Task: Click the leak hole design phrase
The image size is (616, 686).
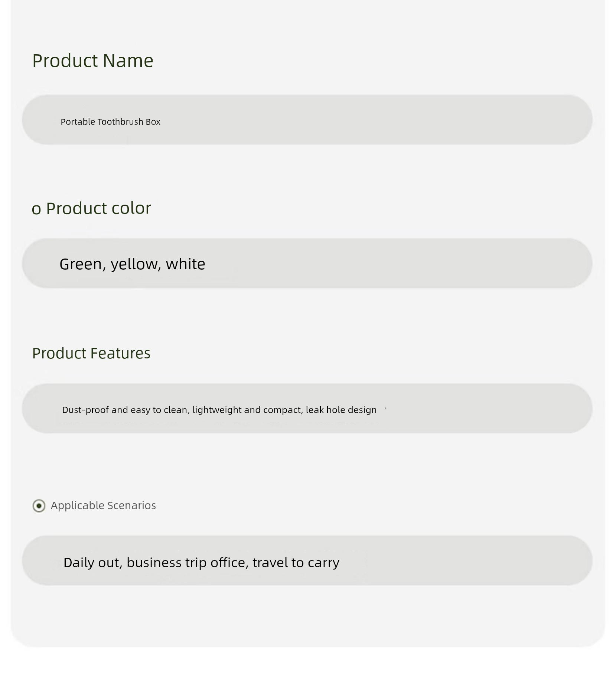Action: point(341,410)
